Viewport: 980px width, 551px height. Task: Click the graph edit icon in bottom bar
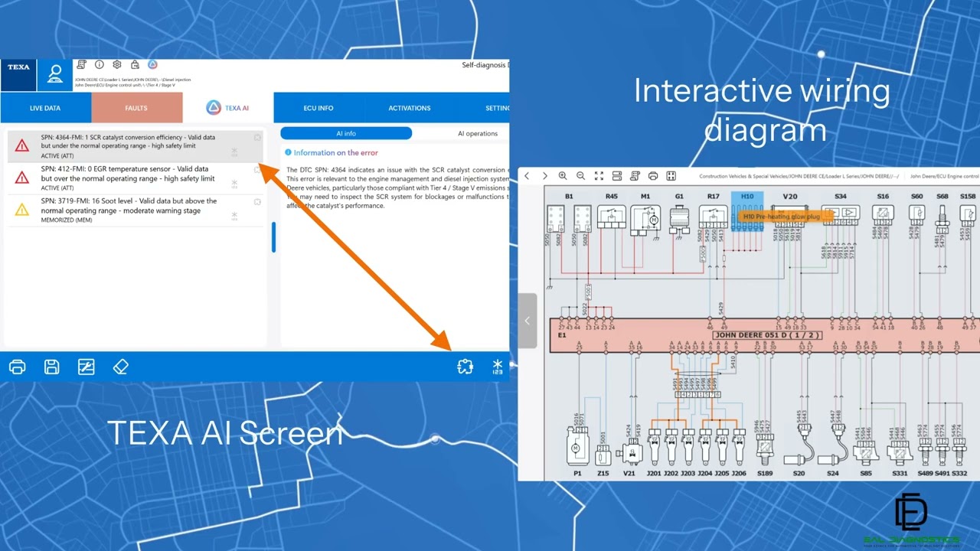pos(86,367)
